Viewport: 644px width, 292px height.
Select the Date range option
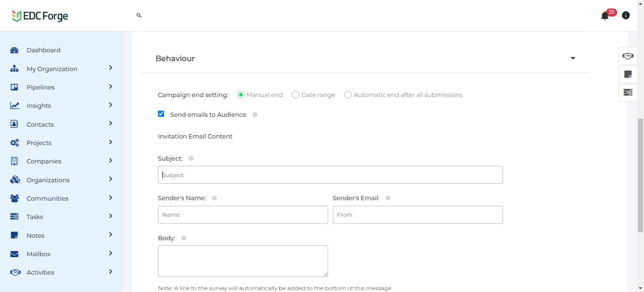[296, 95]
